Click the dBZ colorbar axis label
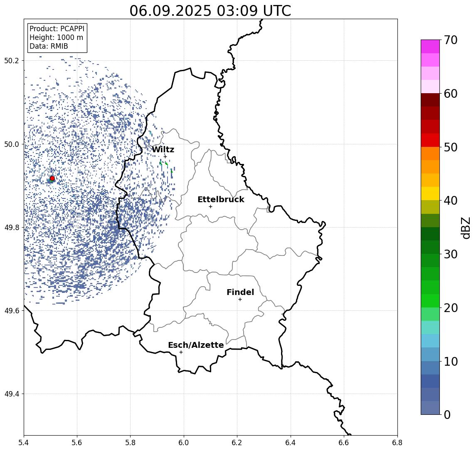 point(466,228)
